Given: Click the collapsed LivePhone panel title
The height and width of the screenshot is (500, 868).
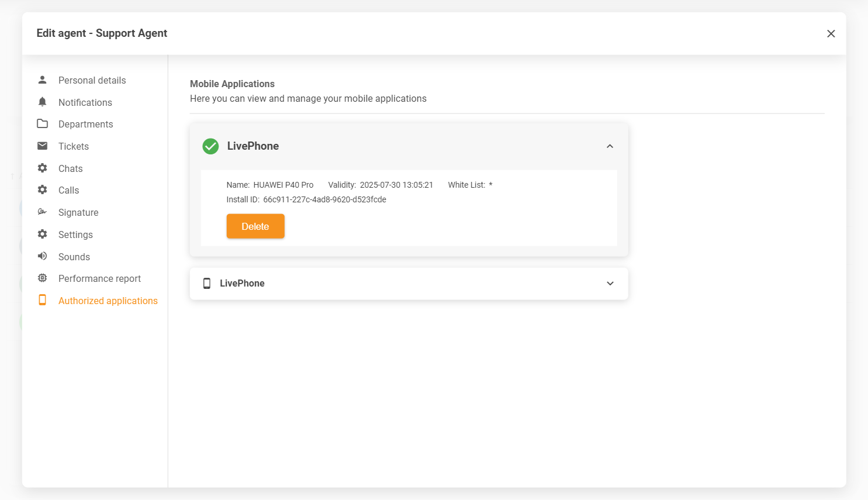Looking at the screenshot, I should tap(242, 284).
